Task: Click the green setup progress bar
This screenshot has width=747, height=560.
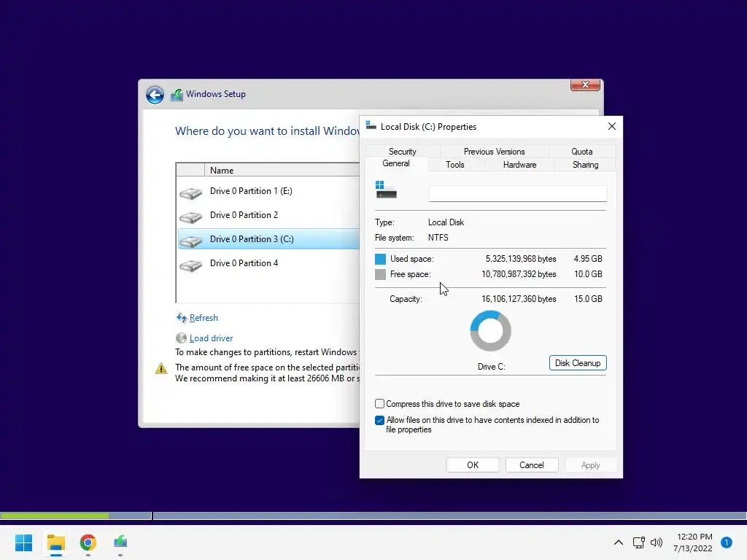Action: [x=54, y=516]
